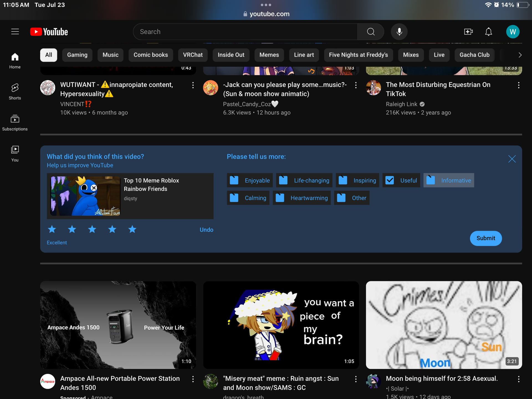The height and width of the screenshot is (399, 532).
Task: Open options for Misery meat meme video
Action: [x=356, y=379]
